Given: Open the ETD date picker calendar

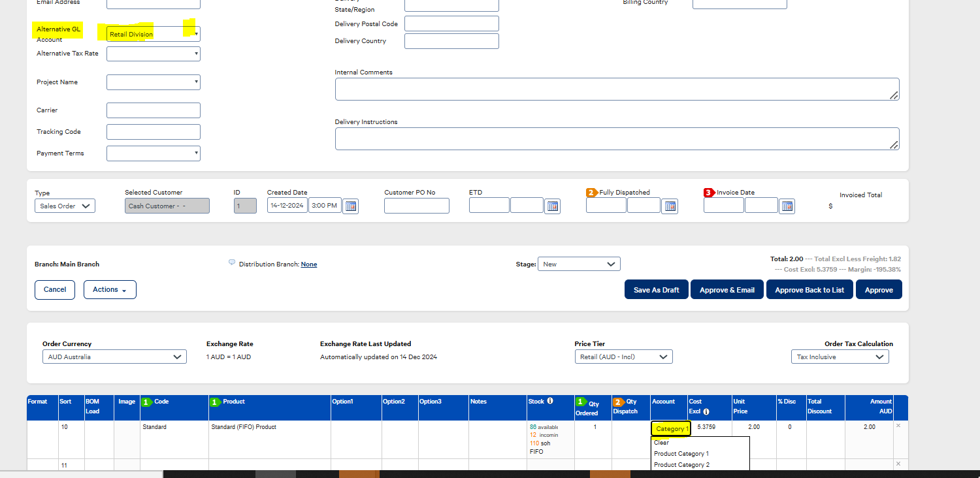Looking at the screenshot, I should (x=552, y=205).
